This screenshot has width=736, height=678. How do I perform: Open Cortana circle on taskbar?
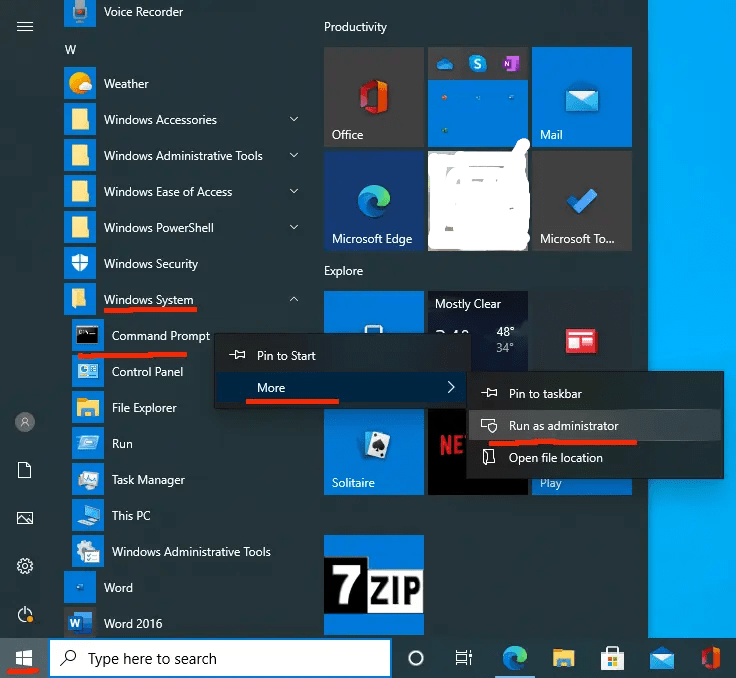(x=416, y=658)
